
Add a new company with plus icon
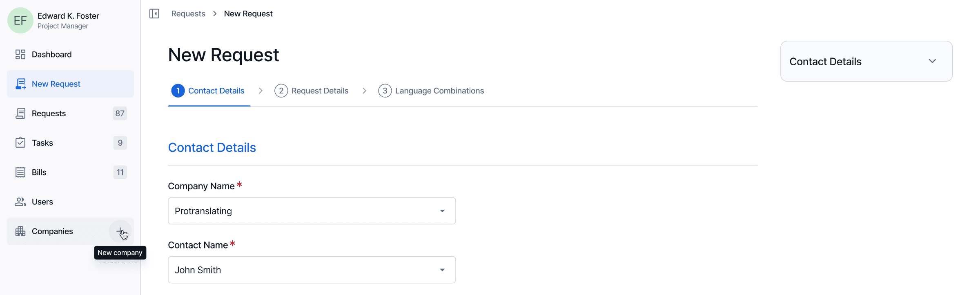pos(120,231)
